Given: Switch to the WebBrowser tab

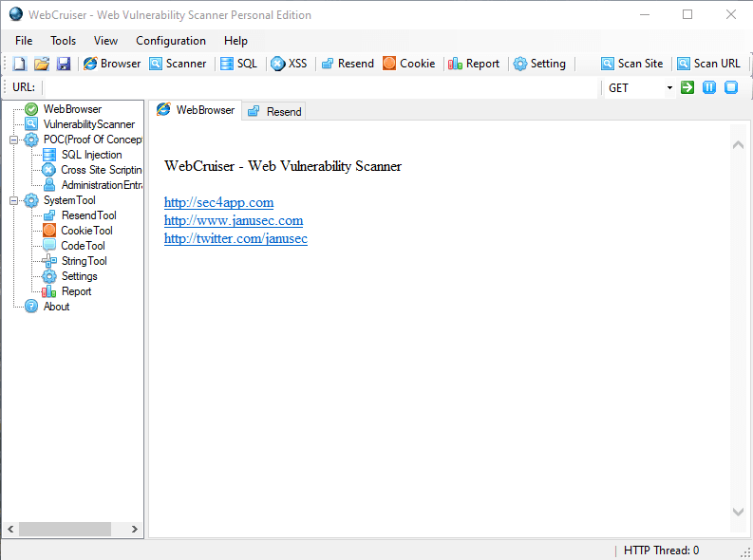Looking at the screenshot, I should [x=196, y=110].
